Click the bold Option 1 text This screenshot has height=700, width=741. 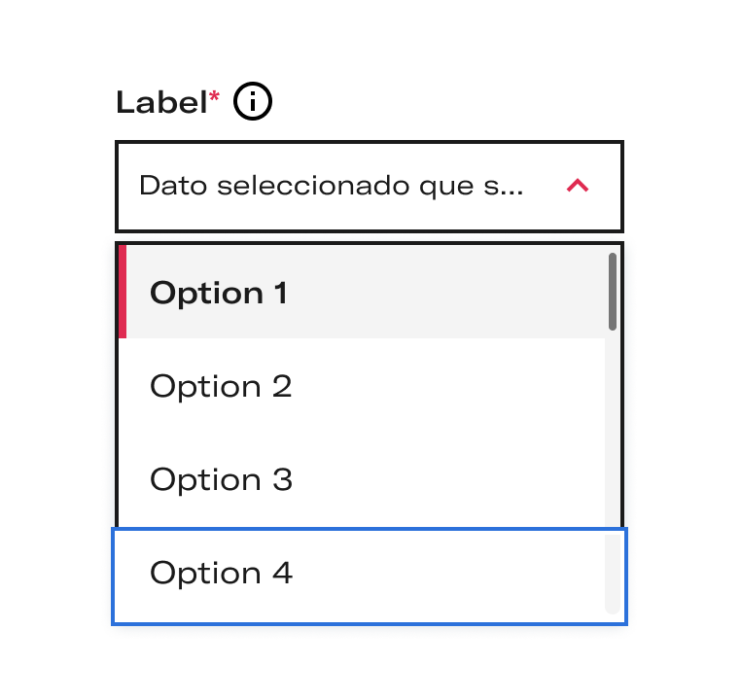click(219, 294)
